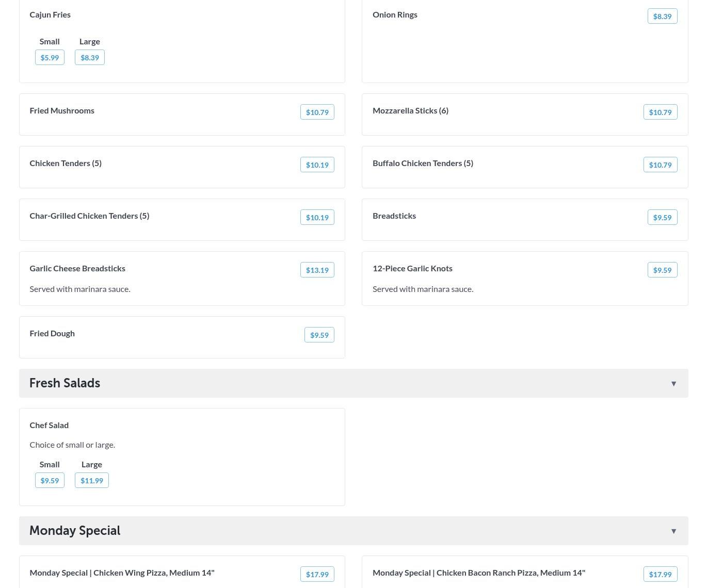Choose 12-Piece Garlic Knots price button
The width and height of the screenshot is (707, 588).
pos(662,270)
